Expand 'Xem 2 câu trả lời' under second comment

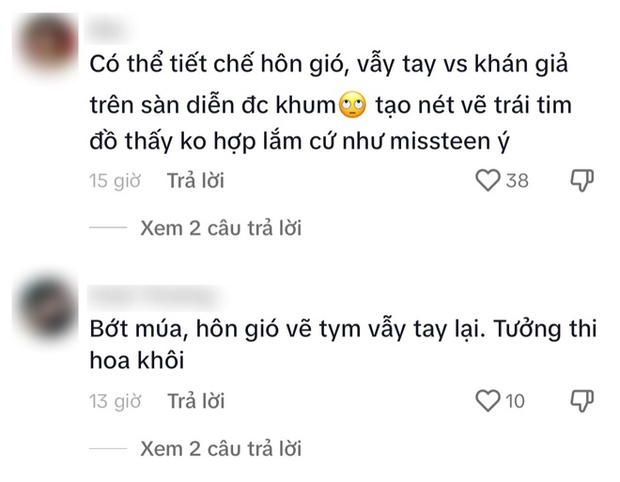[221, 448]
